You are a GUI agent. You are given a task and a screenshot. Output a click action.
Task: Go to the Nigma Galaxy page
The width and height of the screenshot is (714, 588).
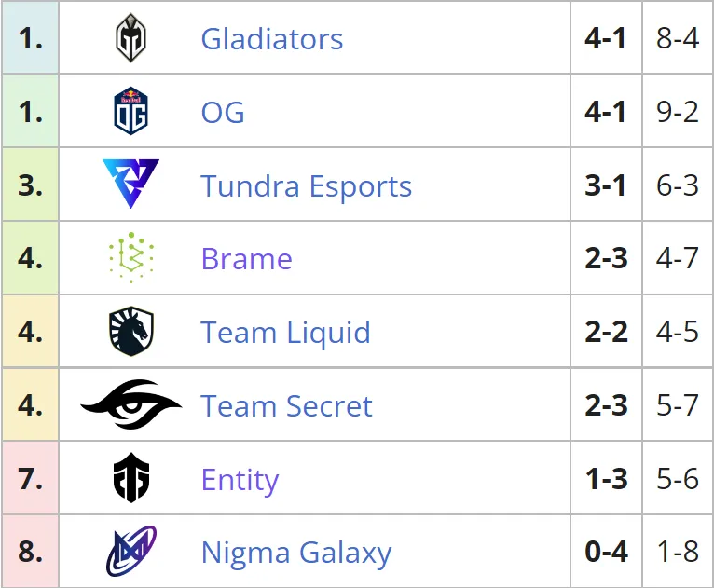click(296, 553)
